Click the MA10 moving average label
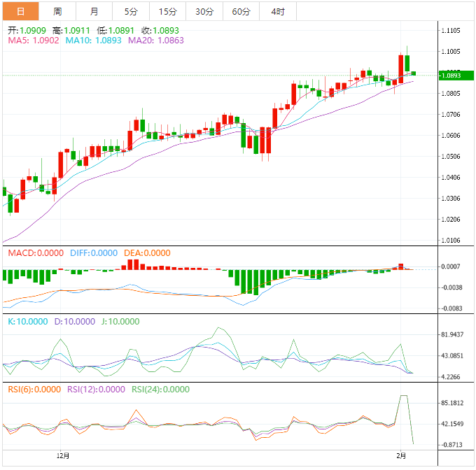The width and height of the screenshot is (476, 470). pos(93,41)
